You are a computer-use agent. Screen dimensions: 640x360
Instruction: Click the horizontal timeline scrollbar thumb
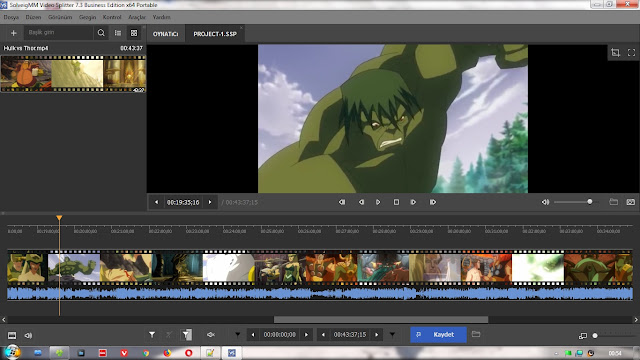pos(381,320)
